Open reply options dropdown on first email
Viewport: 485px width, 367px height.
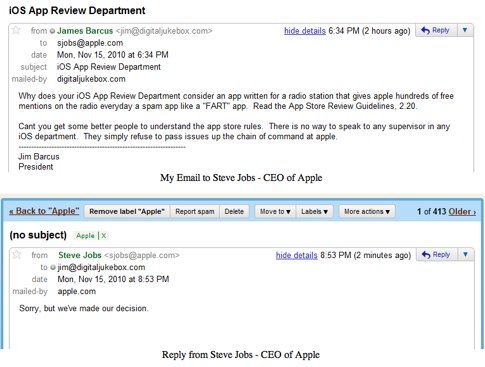coord(465,30)
